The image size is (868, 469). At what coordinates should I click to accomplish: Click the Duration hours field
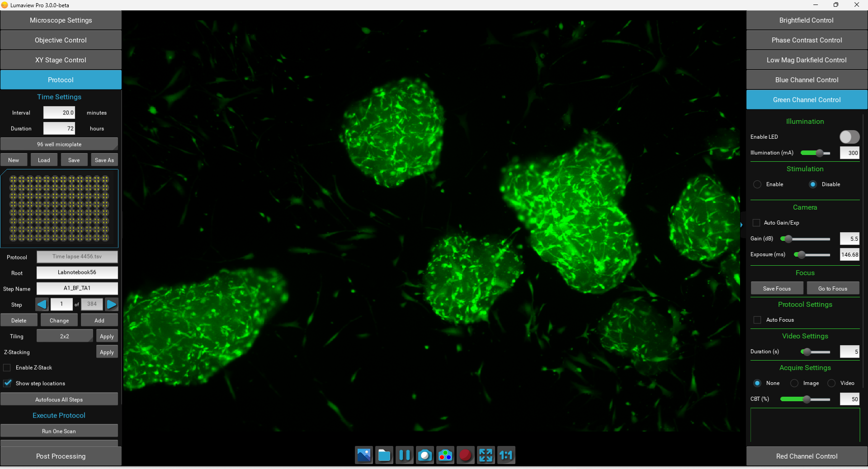pyautogui.click(x=59, y=128)
